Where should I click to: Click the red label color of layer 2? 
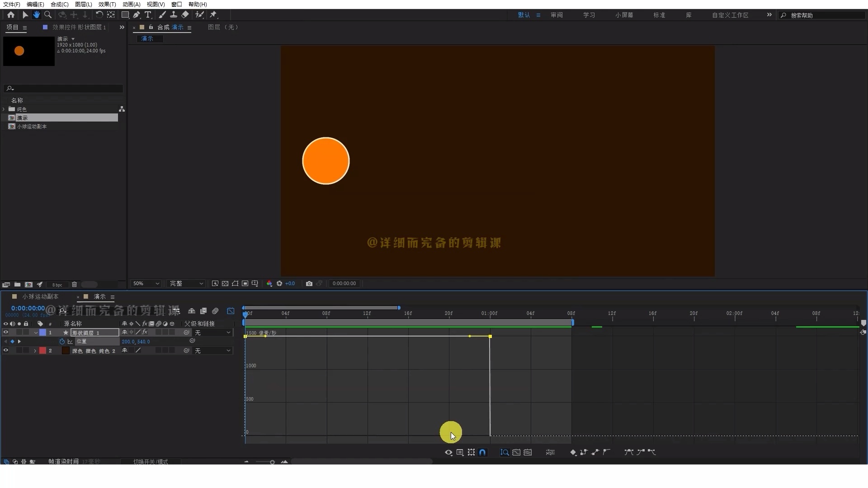click(x=42, y=351)
